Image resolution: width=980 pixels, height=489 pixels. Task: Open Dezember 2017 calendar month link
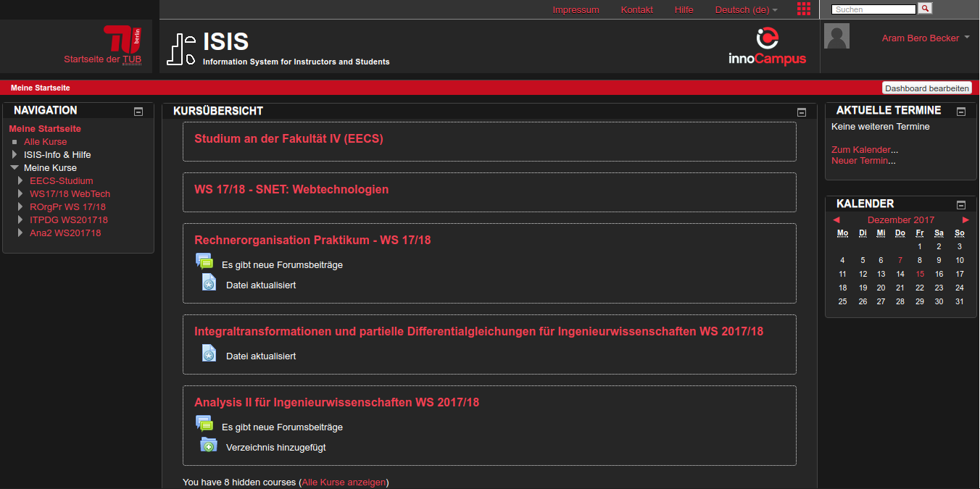(x=901, y=220)
